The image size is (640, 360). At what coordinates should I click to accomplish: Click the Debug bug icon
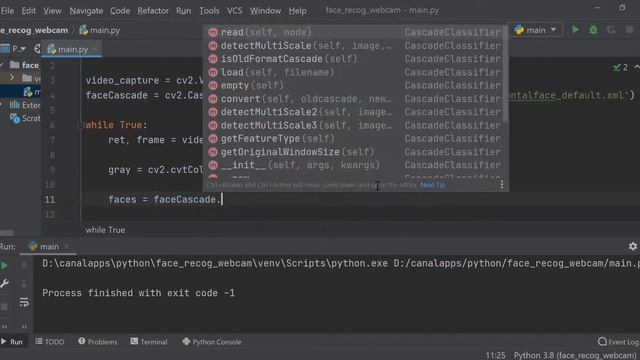pyautogui.click(x=593, y=30)
